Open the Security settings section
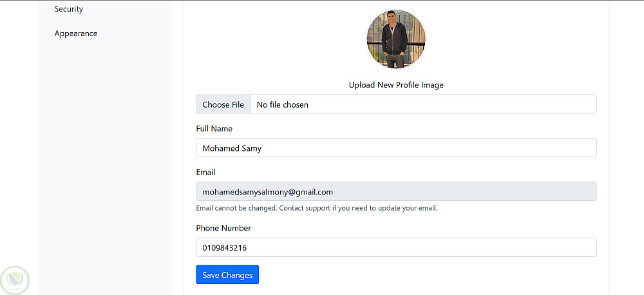644x295 pixels. coord(68,9)
